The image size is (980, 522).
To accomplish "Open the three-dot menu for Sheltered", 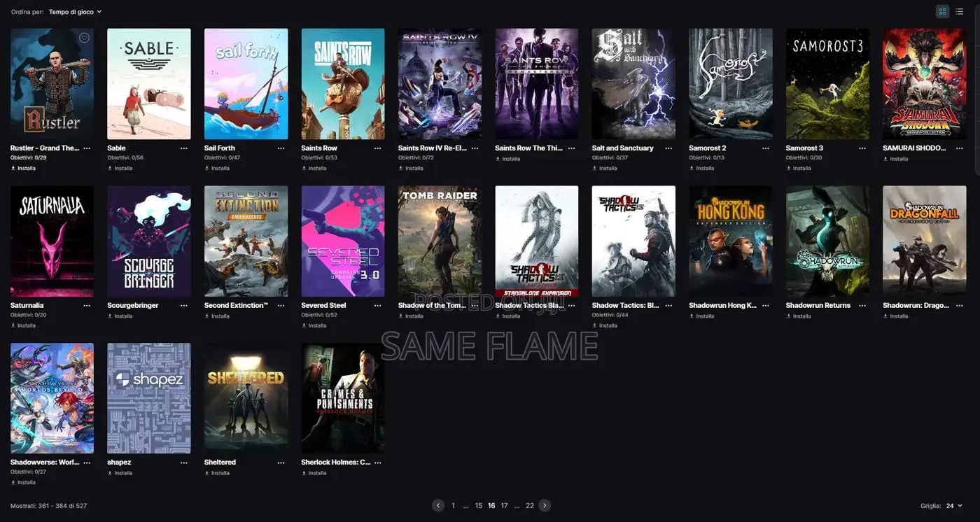I will [x=281, y=463].
